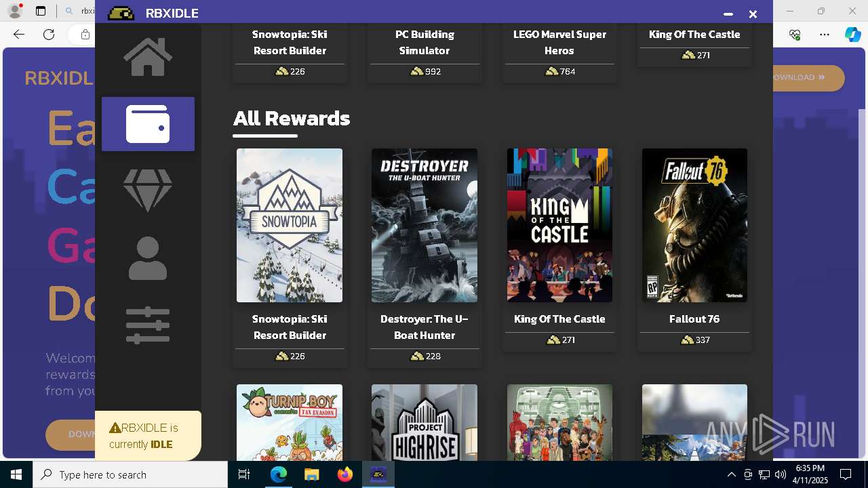This screenshot has height=488, width=868.
Task: Open the network icon in system tray
Action: (x=764, y=474)
